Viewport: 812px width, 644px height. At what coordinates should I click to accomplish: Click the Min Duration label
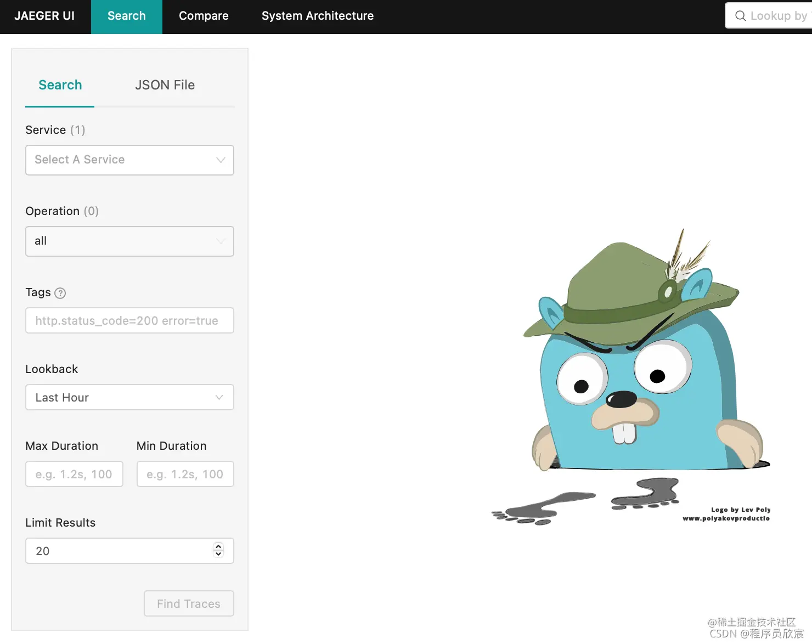click(172, 446)
